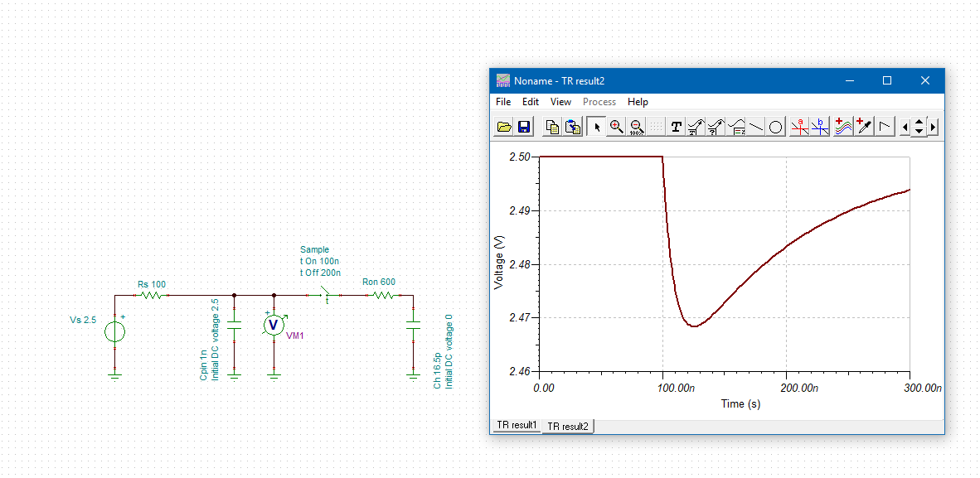This screenshot has width=980, height=478.
Task: Activate cursor 'b' measurement tool
Action: coord(818,126)
